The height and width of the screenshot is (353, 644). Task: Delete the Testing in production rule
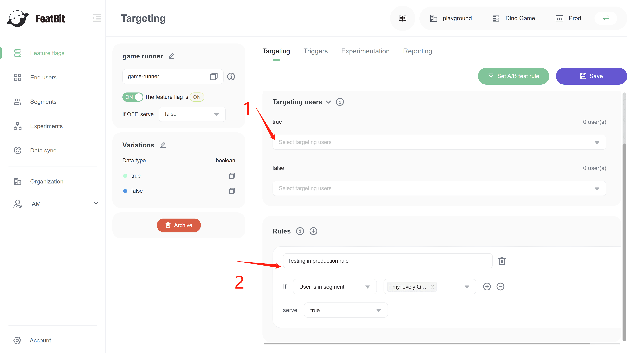(502, 261)
